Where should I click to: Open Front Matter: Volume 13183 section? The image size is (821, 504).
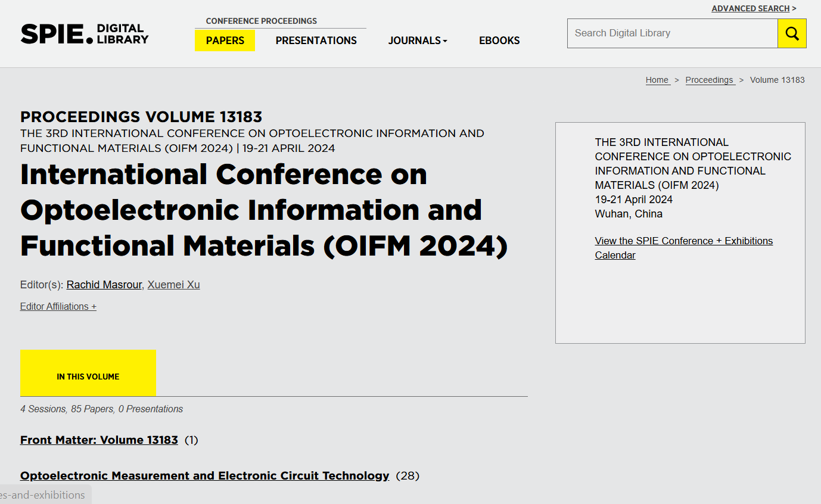click(x=99, y=440)
